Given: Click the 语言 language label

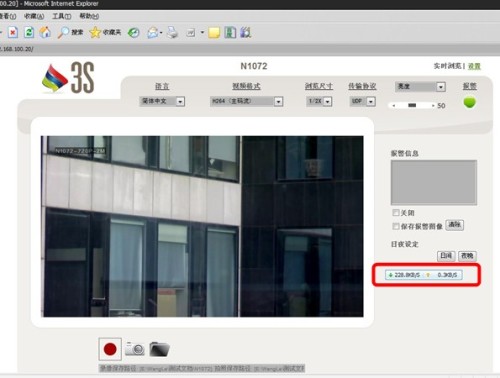Looking at the screenshot, I should click(x=162, y=86).
